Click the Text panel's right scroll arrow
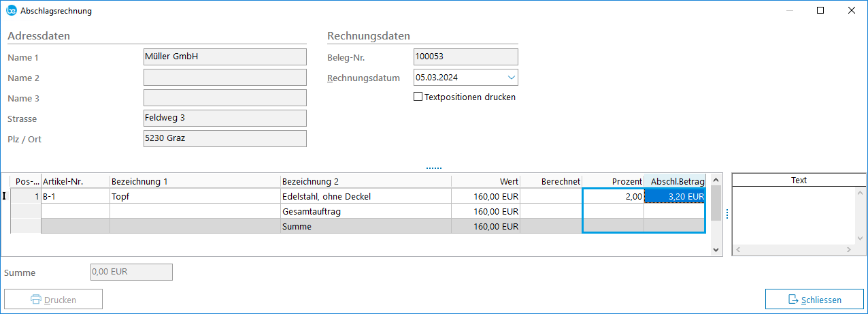Viewport: 868px width, 314px height. coord(851,250)
